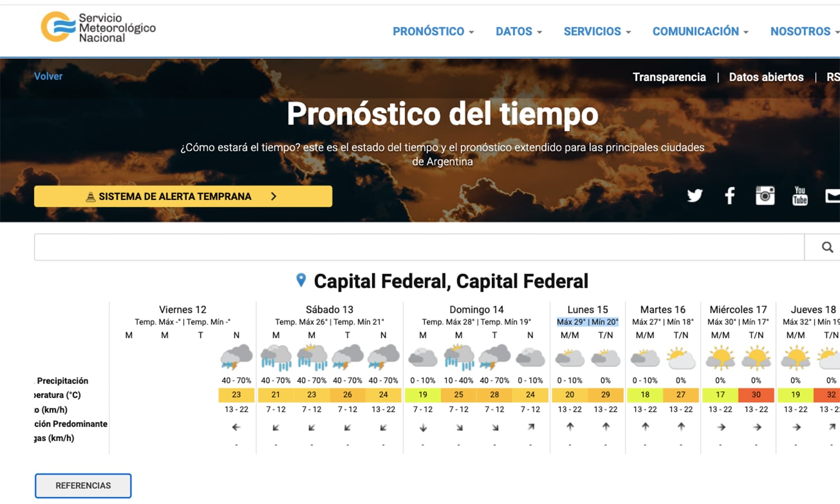Click the Domingo 14 night cloudy icon

[530, 358]
